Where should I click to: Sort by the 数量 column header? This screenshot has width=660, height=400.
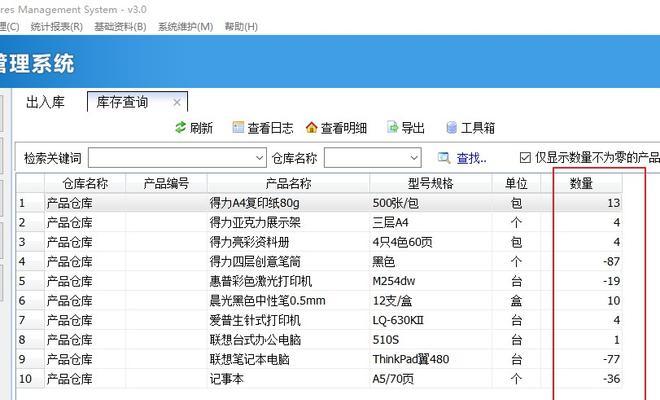click(x=581, y=183)
